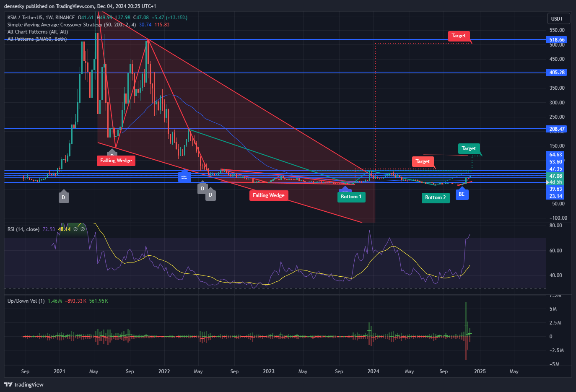Screen dimensions: 576x392
Task: Select the 450.00 price axis tick
Action: pos(557,59)
